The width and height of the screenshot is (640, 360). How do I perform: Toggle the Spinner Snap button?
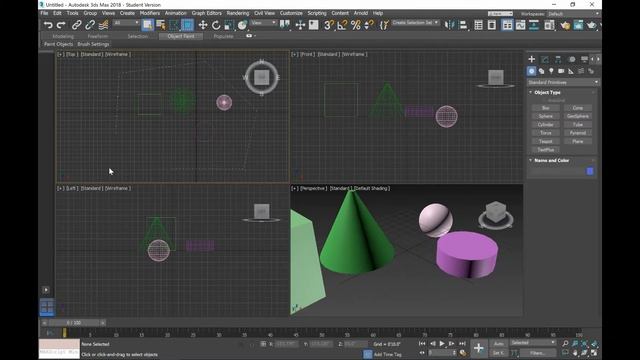pos(369,25)
